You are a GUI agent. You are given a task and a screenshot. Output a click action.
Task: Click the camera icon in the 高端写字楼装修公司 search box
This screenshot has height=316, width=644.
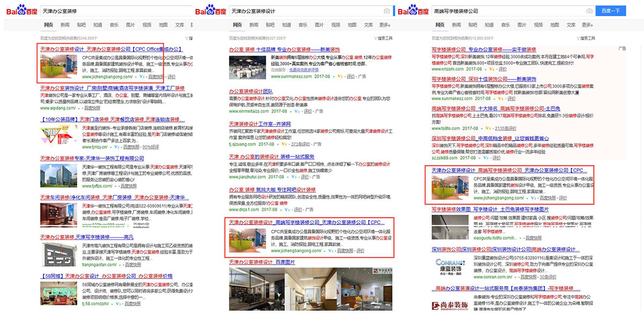(x=589, y=11)
